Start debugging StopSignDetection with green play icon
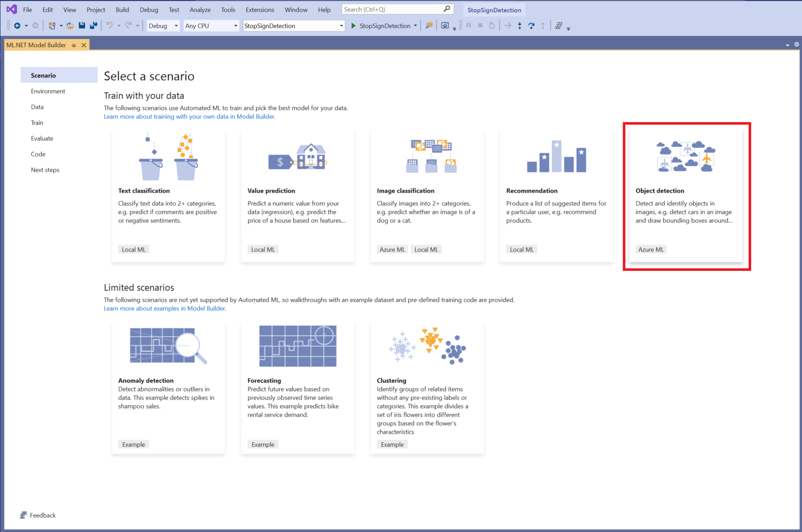802x532 pixels. pos(353,25)
